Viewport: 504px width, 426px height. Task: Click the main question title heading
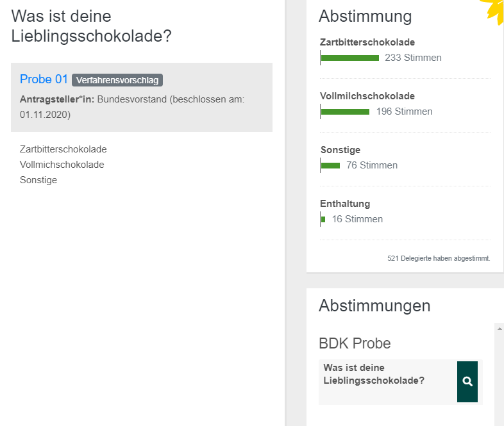[x=92, y=26]
